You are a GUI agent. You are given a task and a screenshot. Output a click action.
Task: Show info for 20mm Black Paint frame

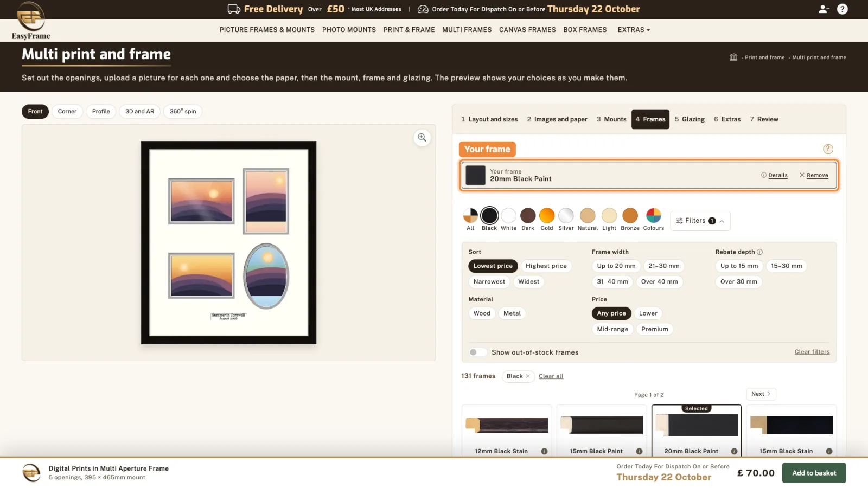(x=734, y=451)
